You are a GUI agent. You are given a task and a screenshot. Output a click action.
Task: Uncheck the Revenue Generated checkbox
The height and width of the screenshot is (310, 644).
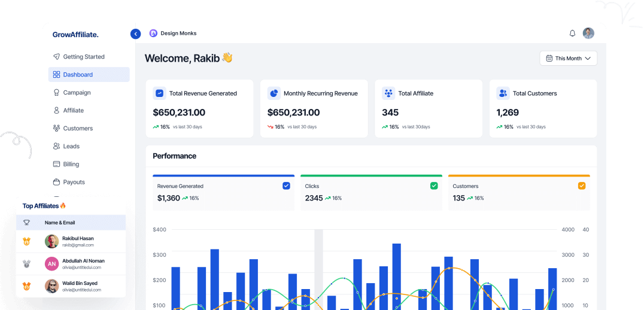click(x=286, y=186)
